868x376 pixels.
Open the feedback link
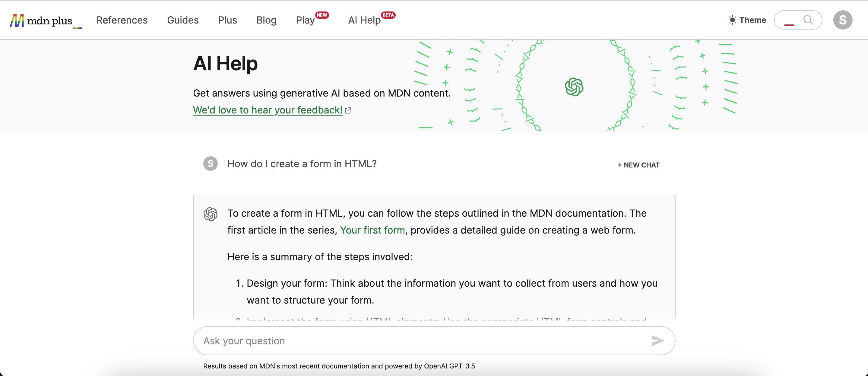[x=267, y=110]
